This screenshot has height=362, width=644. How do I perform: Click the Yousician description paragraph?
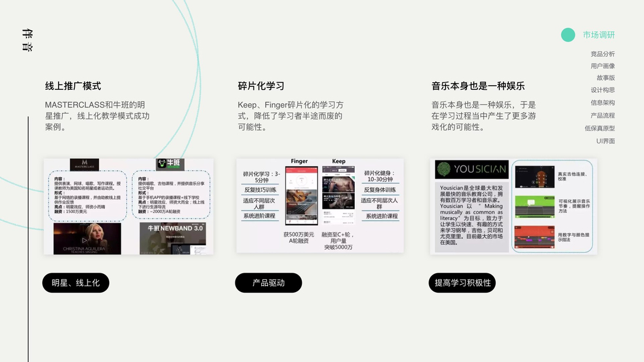click(x=471, y=215)
